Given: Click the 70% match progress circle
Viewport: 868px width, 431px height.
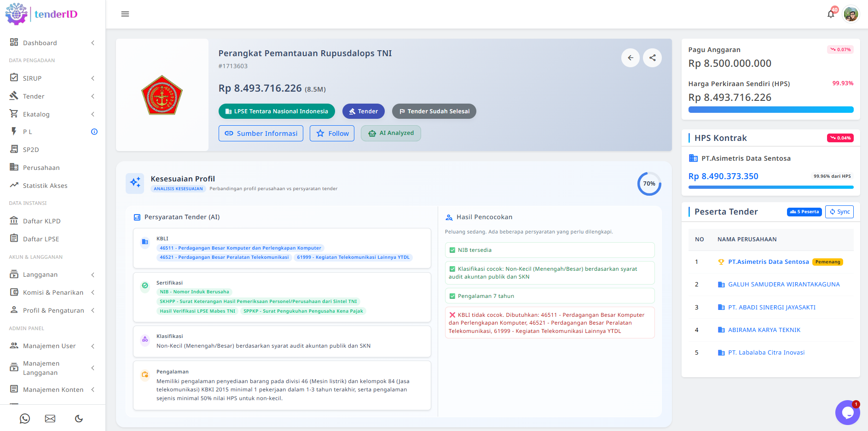Looking at the screenshot, I should [x=649, y=184].
